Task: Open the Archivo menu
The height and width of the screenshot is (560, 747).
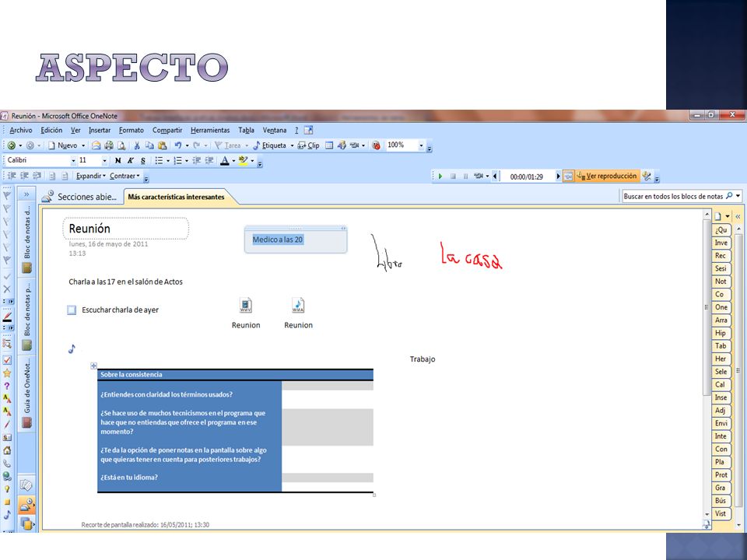Action: tap(21, 130)
